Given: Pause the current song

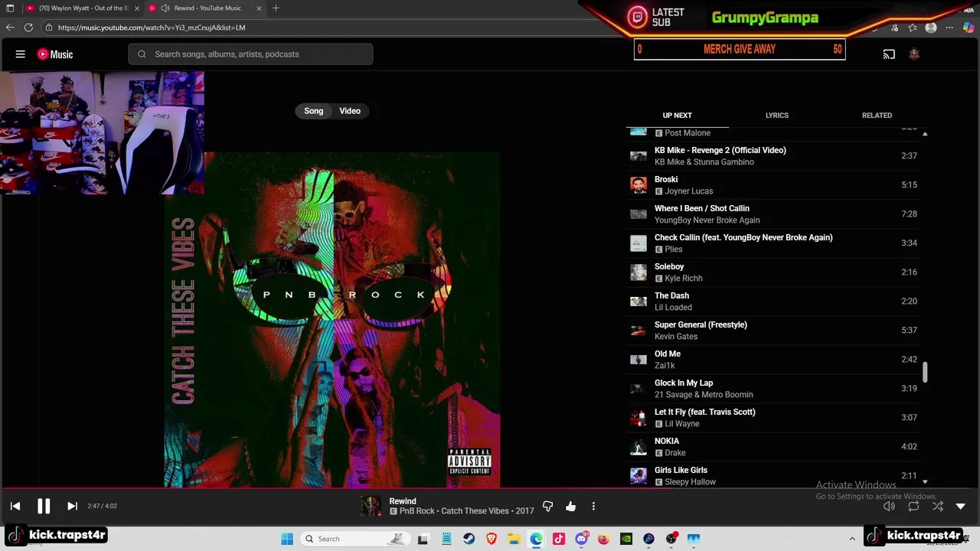Looking at the screenshot, I should pos(44,506).
